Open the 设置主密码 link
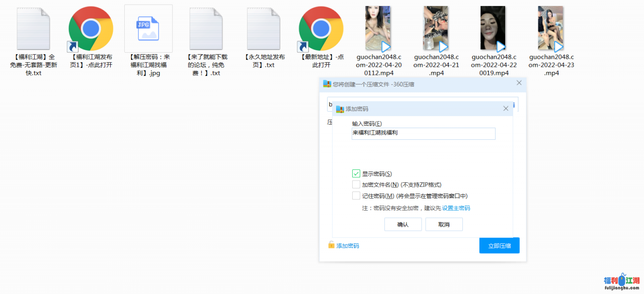 [456, 208]
